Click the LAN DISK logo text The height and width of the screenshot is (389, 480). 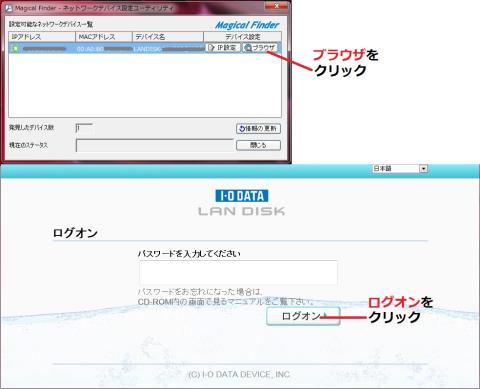[242, 211]
